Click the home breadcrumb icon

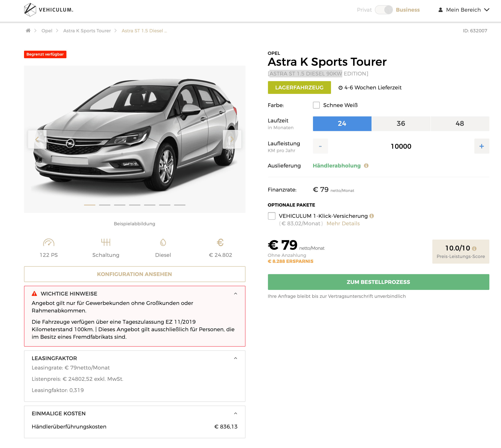[28, 31]
